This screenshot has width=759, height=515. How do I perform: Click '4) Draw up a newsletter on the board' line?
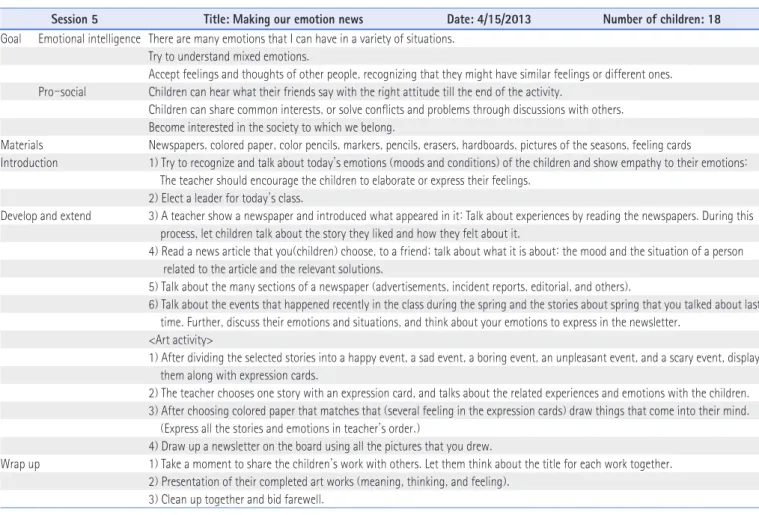coord(320,446)
